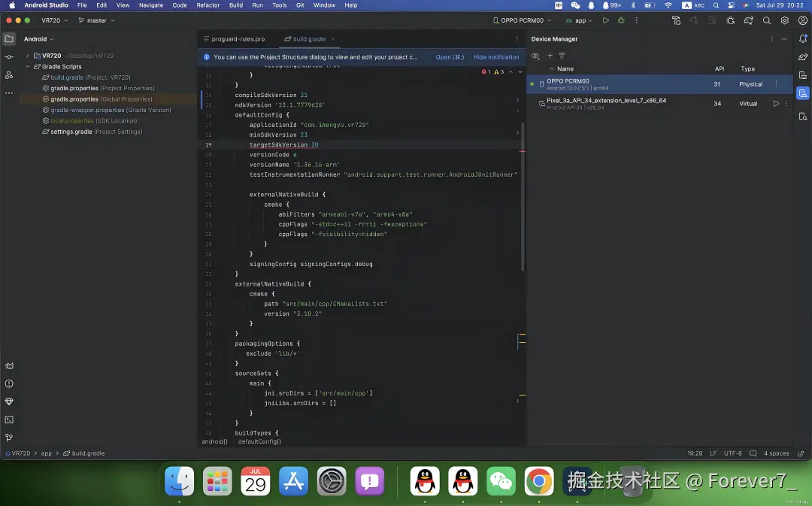Image resolution: width=812 pixels, height=506 pixels.
Task: Sort devices by Name column header
Action: coord(565,69)
